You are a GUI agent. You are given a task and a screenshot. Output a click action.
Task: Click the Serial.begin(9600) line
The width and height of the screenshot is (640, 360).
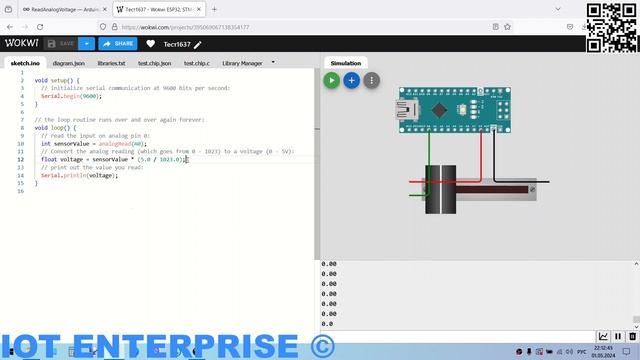tap(71, 96)
